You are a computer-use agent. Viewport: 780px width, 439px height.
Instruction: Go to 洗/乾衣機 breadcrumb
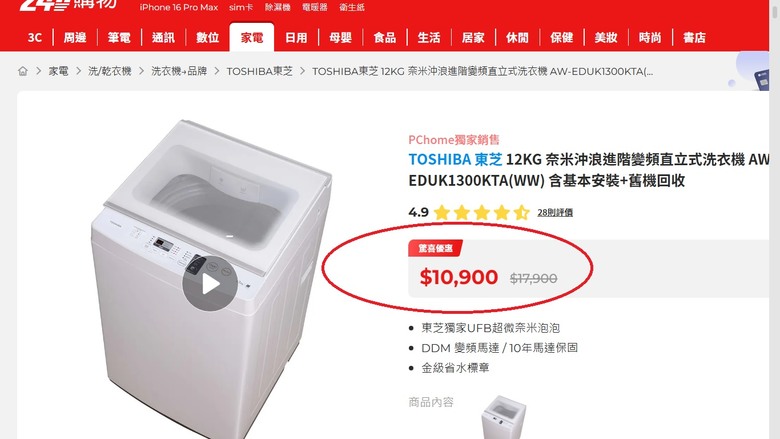[x=109, y=72]
